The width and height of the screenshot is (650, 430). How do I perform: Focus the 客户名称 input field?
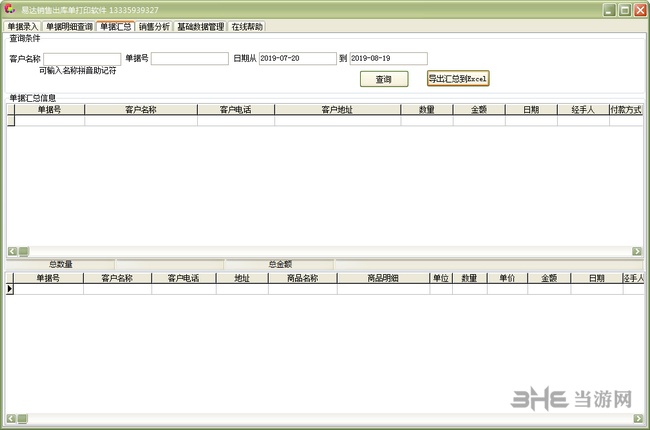click(x=82, y=58)
